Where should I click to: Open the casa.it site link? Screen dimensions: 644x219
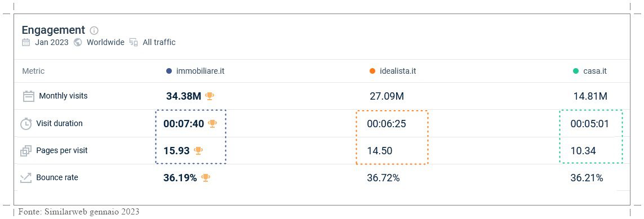tap(595, 71)
